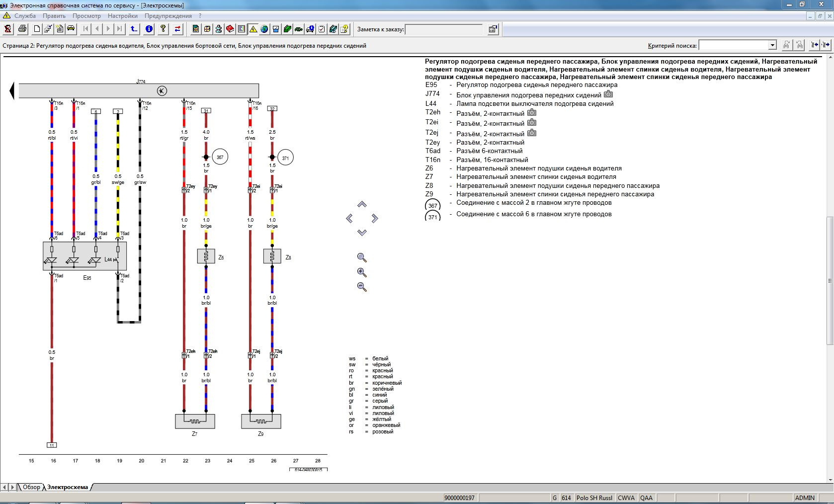Pan the diagram using the up arrow
This screenshot has width=834, height=504.
pyautogui.click(x=362, y=204)
